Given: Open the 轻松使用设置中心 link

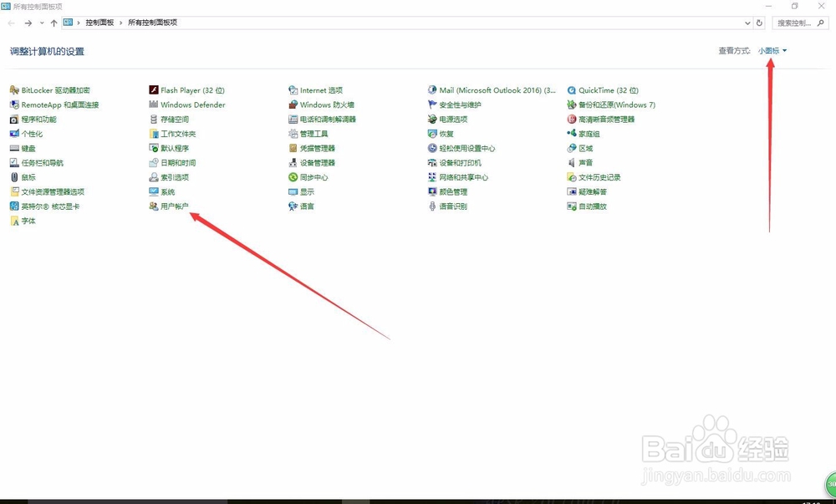Looking at the screenshot, I should pos(466,148).
